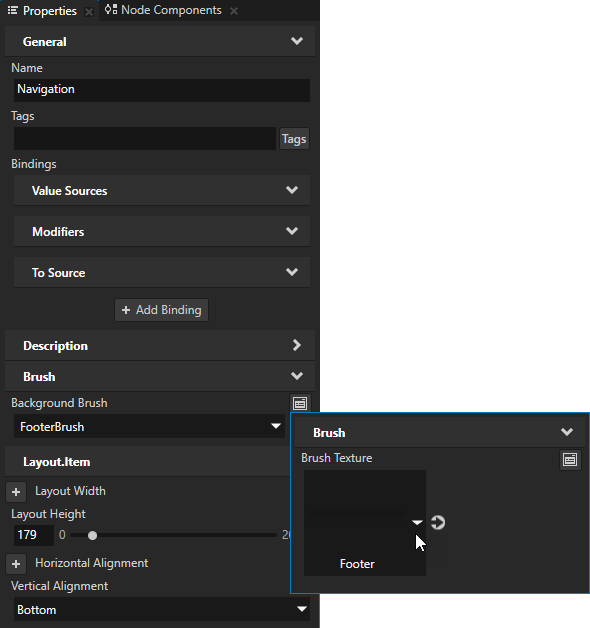Open the FooterBrush background brush dropdown
Image resolution: width=590 pixels, height=628 pixels.
(x=149, y=426)
